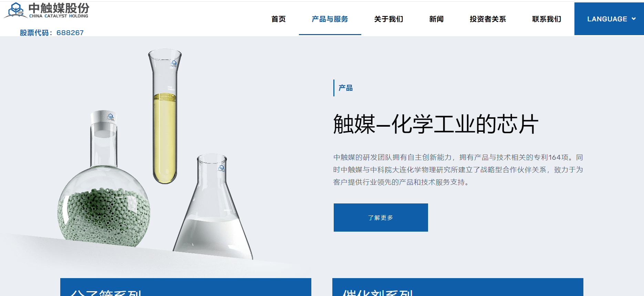
Task: Open the 关于我们 menu item
Action: click(x=388, y=19)
